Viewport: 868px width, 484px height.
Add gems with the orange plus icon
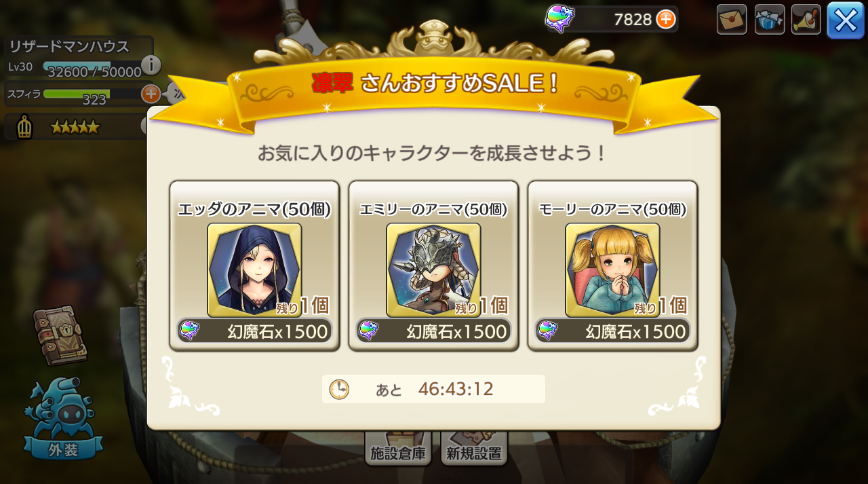tap(666, 19)
